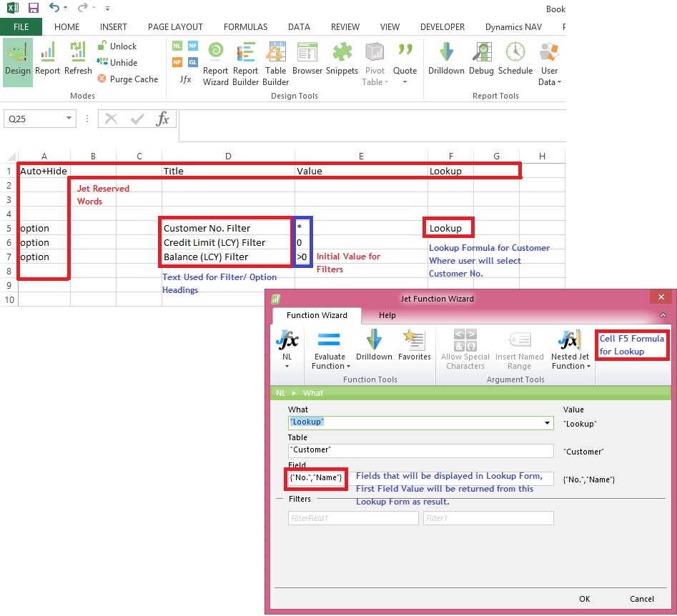Open the What combo box dropdown
Viewport: 677px width, 616px height.
click(x=547, y=423)
